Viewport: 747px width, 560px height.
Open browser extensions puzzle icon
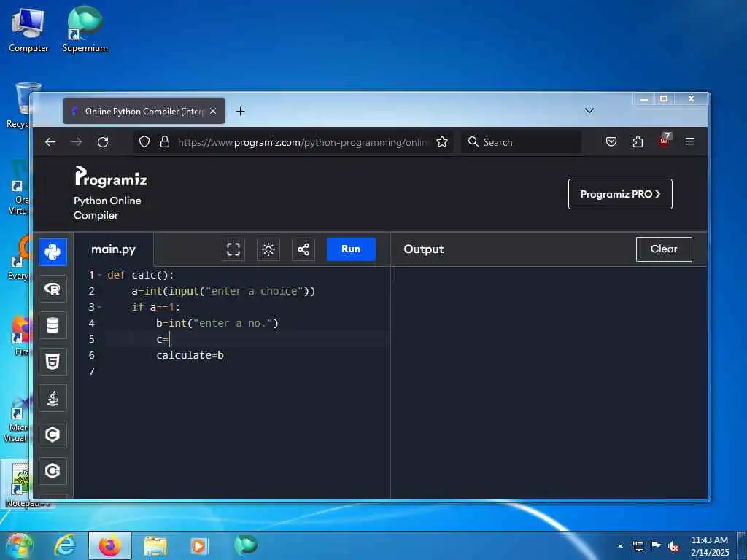(638, 142)
